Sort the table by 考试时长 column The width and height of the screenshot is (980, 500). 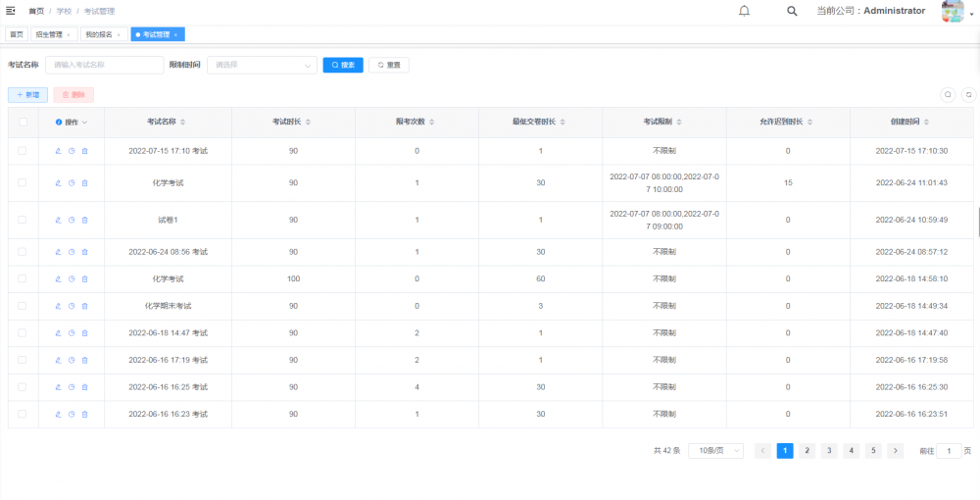point(308,123)
